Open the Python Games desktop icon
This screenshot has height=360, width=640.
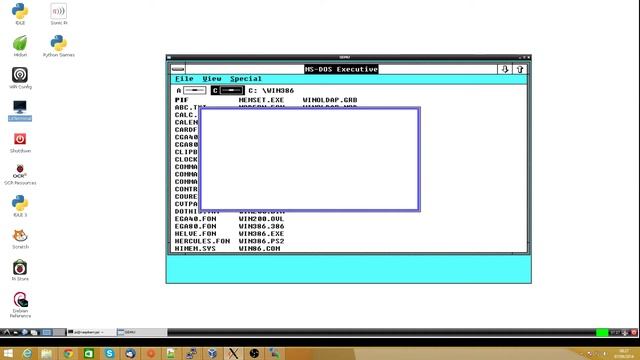[59, 46]
